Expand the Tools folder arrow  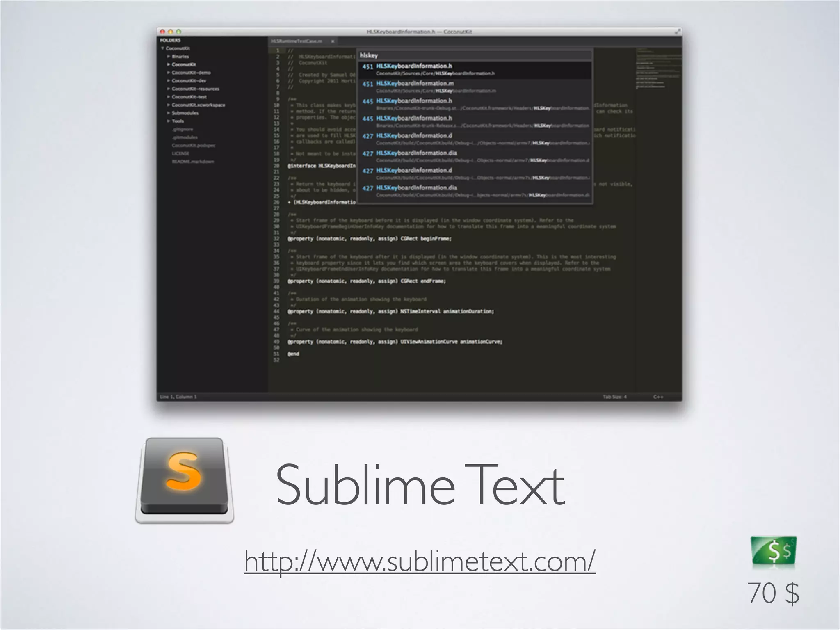tap(169, 121)
